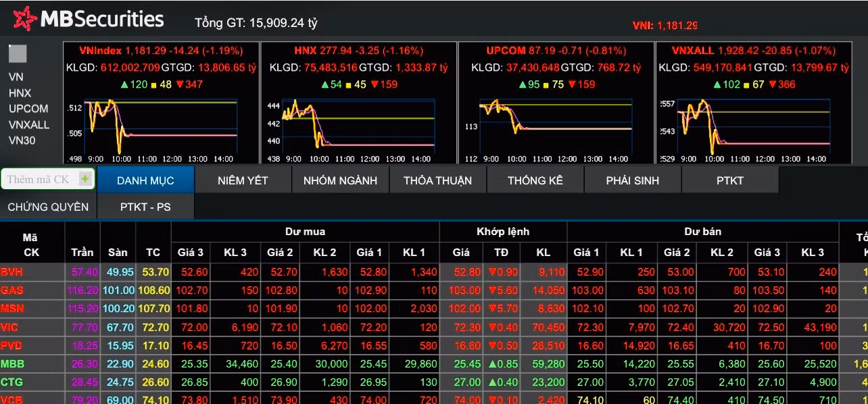
Task: Click MSN matched volume 8,630
Action: [x=550, y=309]
